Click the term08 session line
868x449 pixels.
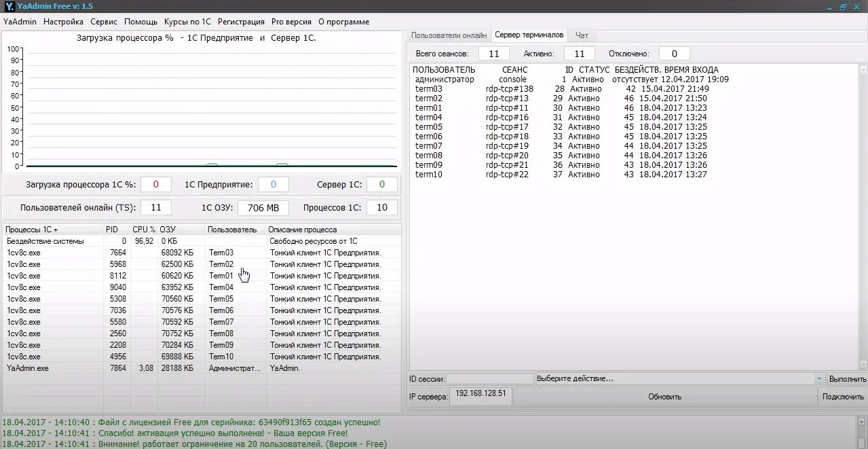(561, 156)
